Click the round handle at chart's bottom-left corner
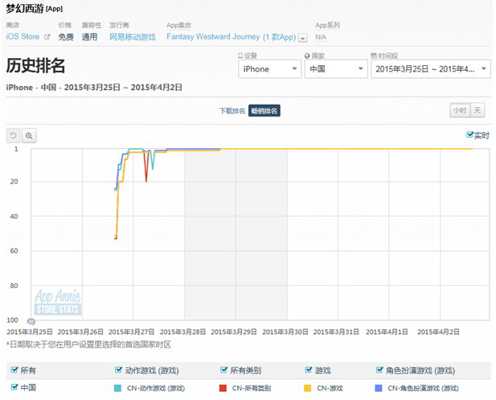496x400 pixels. coord(31,321)
